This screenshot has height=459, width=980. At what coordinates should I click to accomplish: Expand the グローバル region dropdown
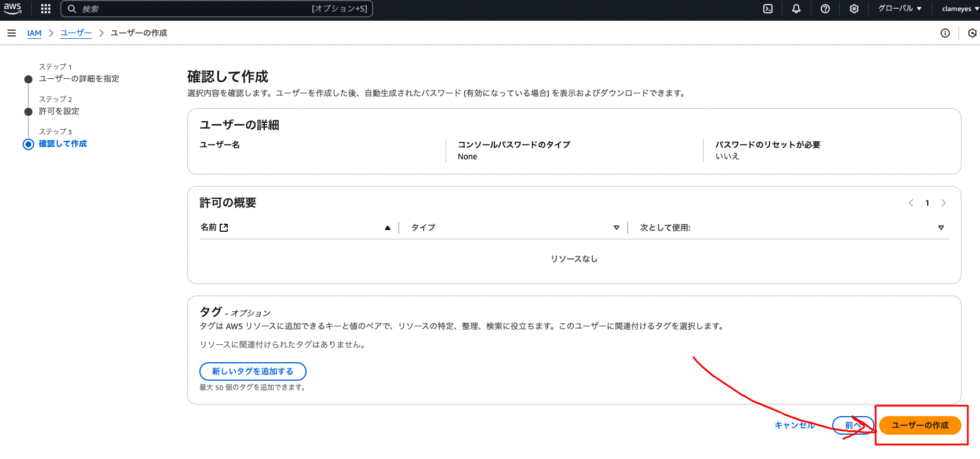[x=900, y=9]
